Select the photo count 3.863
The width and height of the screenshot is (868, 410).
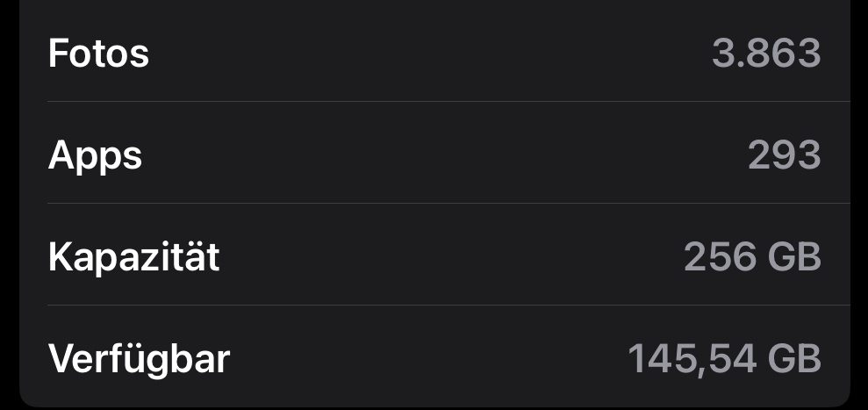[766, 54]
